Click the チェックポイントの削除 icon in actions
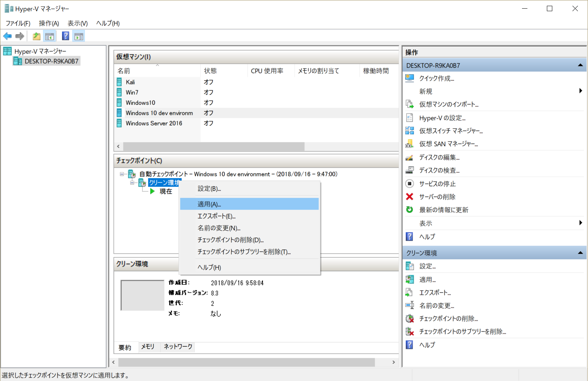The image size is (588, 381). coord(409,318)
